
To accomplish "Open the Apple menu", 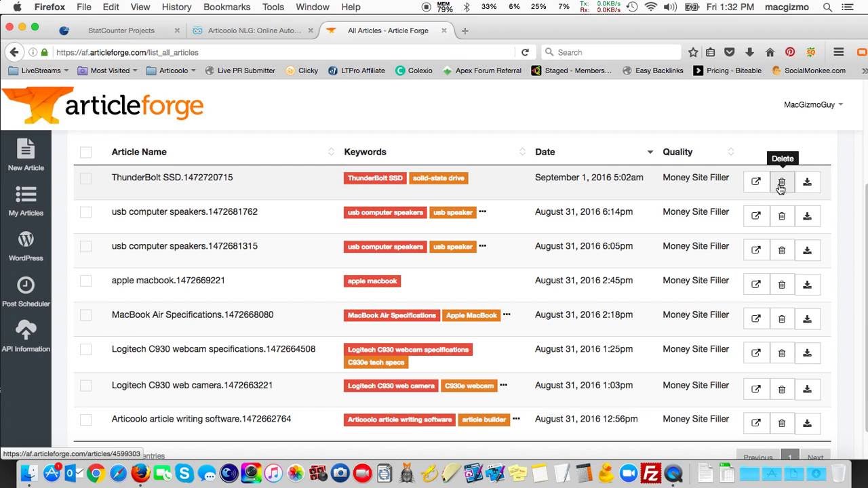I will point(17,7).
